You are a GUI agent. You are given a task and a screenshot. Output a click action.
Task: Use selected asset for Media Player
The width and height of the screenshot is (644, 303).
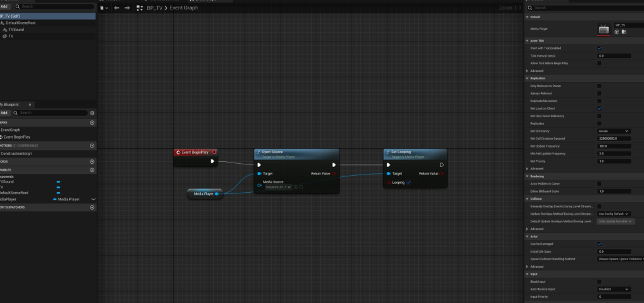(616, 31)
